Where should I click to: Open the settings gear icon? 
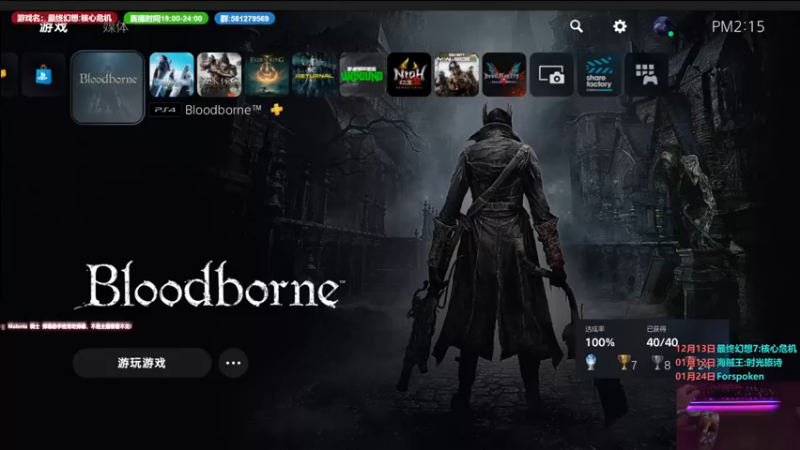[x=619, y=26]
